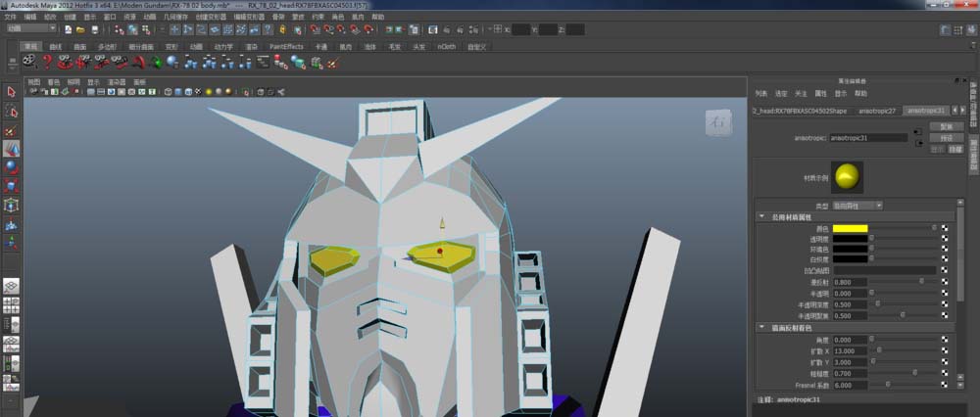Click the lower-right button below the name field buttons
This screenshot has width=980, height=417.
pos(955,149)
